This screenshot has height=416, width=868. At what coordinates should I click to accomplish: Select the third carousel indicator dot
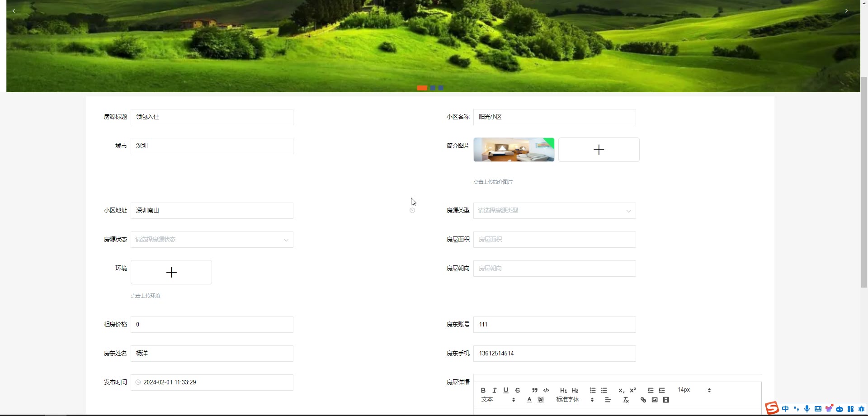tap(441, 88)
